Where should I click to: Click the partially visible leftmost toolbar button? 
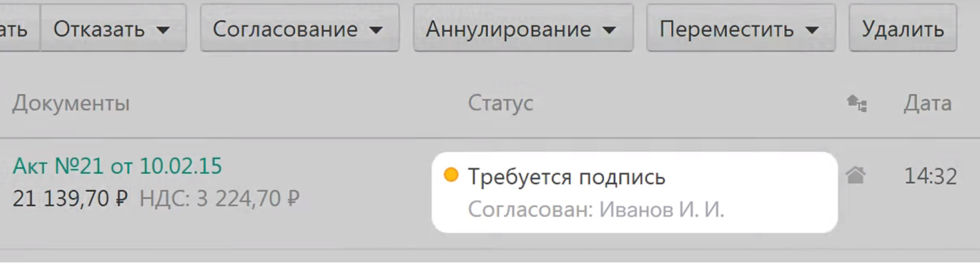coord(19,28)
